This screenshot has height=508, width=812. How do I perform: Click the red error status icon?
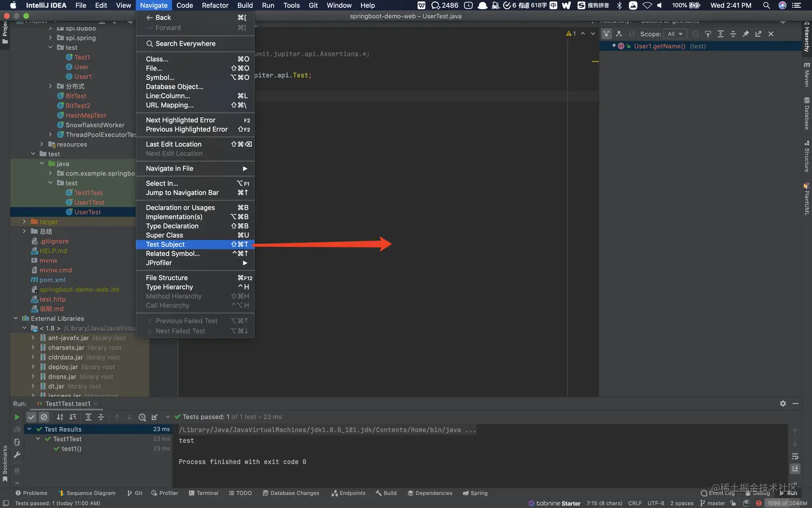[x=758, y=504]
